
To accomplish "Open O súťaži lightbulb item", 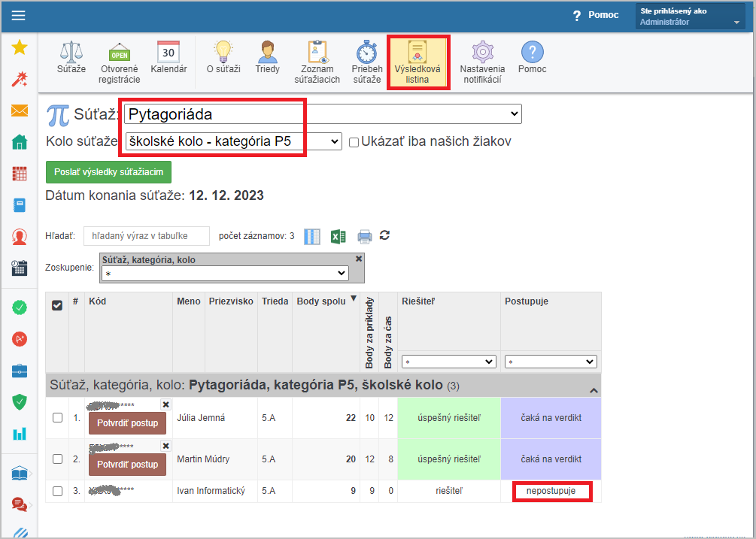I will pyautogui.click(x=223, y=58).
